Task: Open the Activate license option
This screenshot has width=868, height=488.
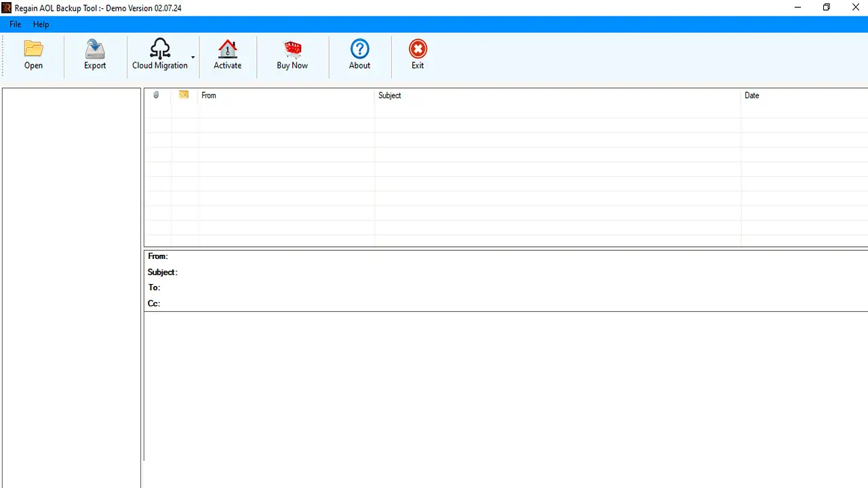Action: click(228, 55)
